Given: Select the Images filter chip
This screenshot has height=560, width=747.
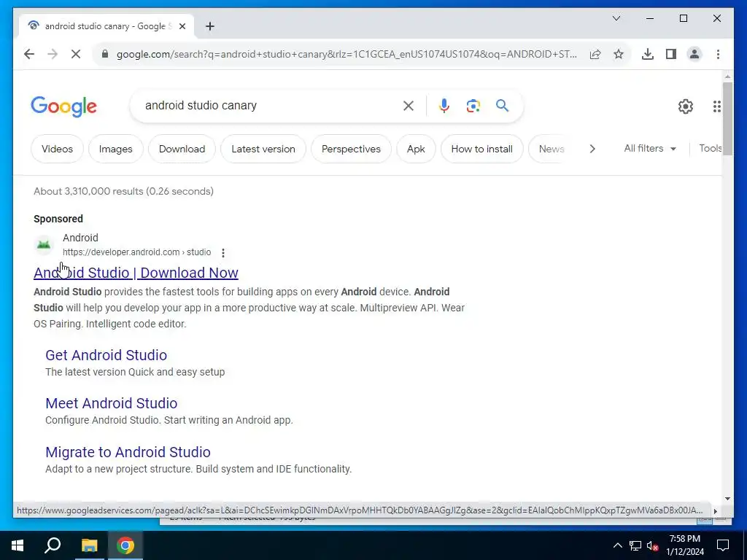Looking at the screenshot, I should [x=116, y=149].
